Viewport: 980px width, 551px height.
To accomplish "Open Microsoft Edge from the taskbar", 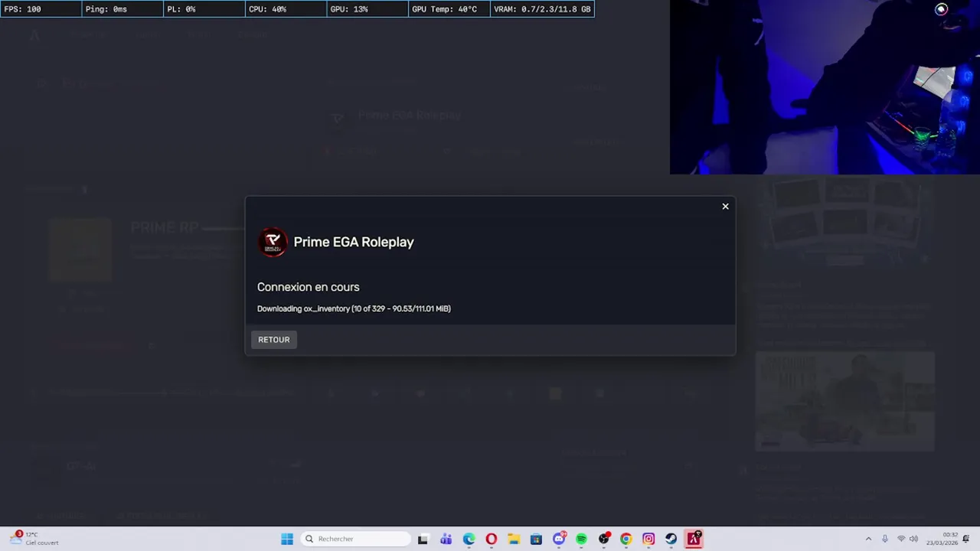I will 469,539.
